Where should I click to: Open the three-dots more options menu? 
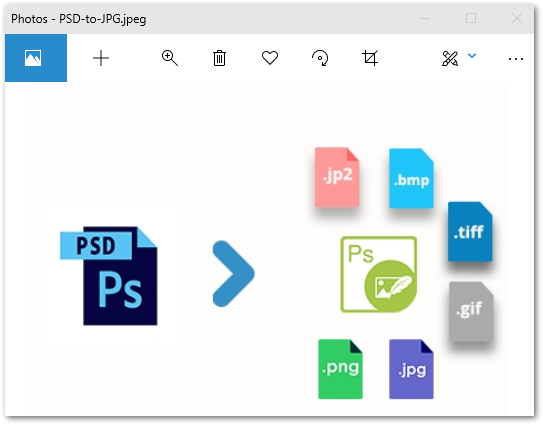[516, 59]
